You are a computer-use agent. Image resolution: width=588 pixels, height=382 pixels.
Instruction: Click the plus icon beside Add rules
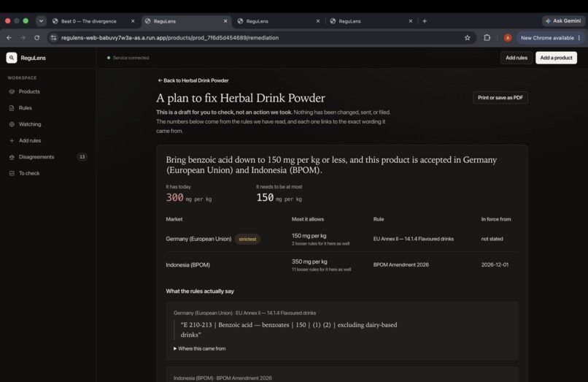coord(12,140)
